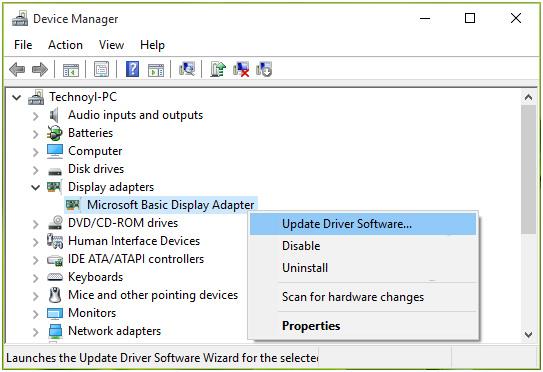Expand the Keyboards node arrow
The height and width of the screenshot is (372, 543).
coord(36,278)
